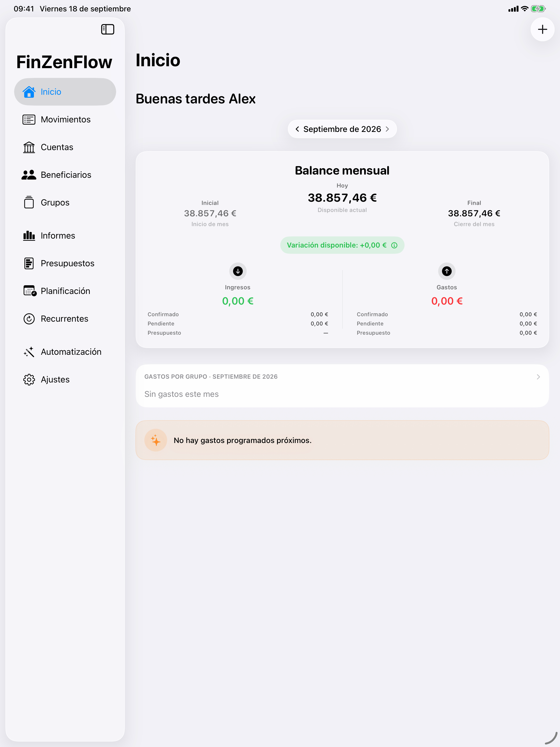Open GASTOS POR GRUPO card header

coord(342,377)
